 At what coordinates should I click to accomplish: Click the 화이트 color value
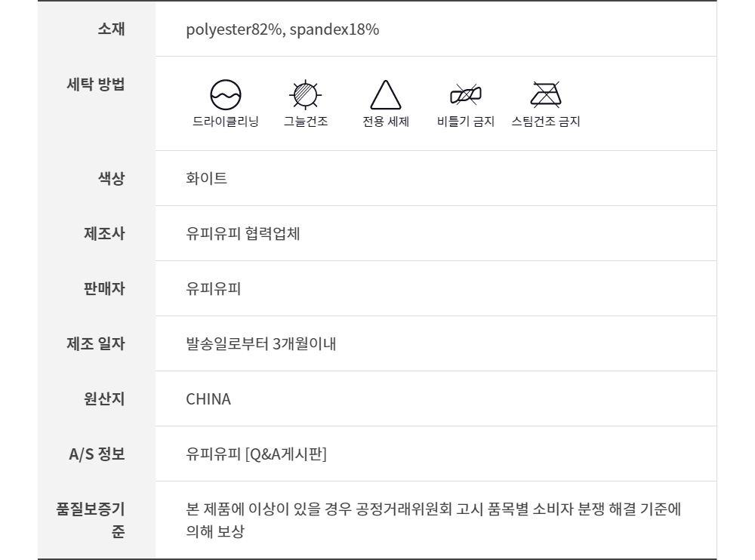click(x=207, y=179)
